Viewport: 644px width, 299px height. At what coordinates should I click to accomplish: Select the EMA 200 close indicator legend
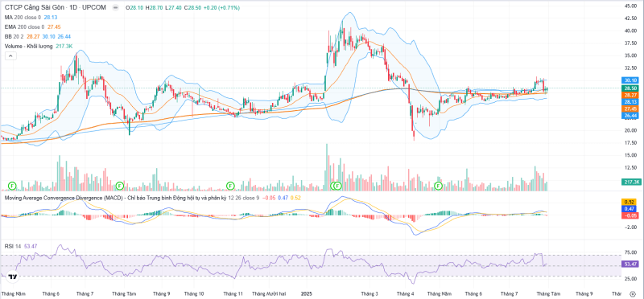32,27
